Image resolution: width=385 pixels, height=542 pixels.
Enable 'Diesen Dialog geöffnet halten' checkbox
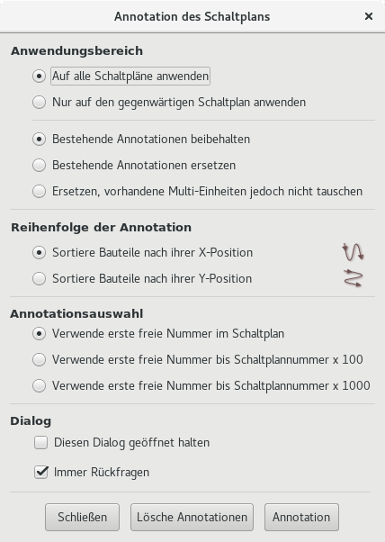point(41,442)
